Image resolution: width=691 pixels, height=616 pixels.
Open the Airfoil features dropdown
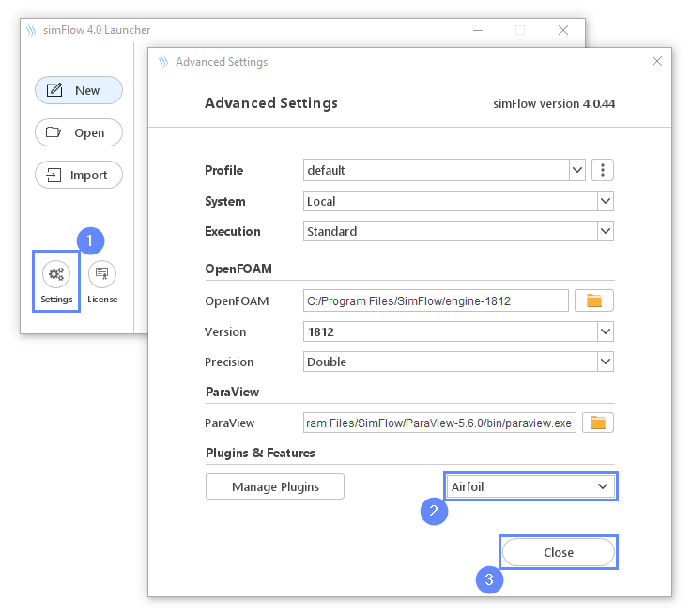(530, 486)
